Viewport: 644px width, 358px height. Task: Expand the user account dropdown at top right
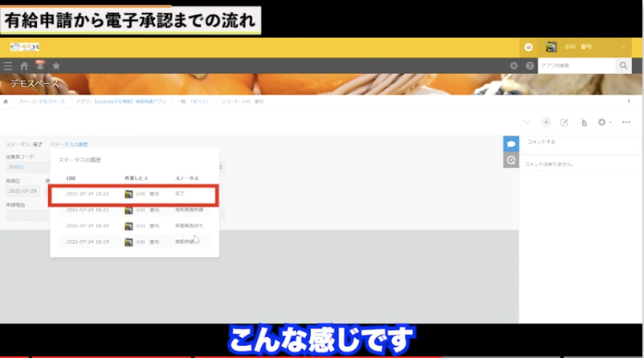tap(624, 47)
